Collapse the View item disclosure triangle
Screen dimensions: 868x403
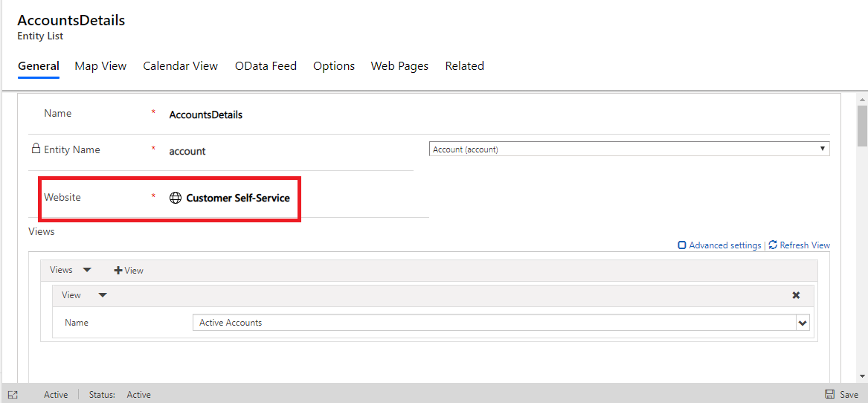click(103, 295)
